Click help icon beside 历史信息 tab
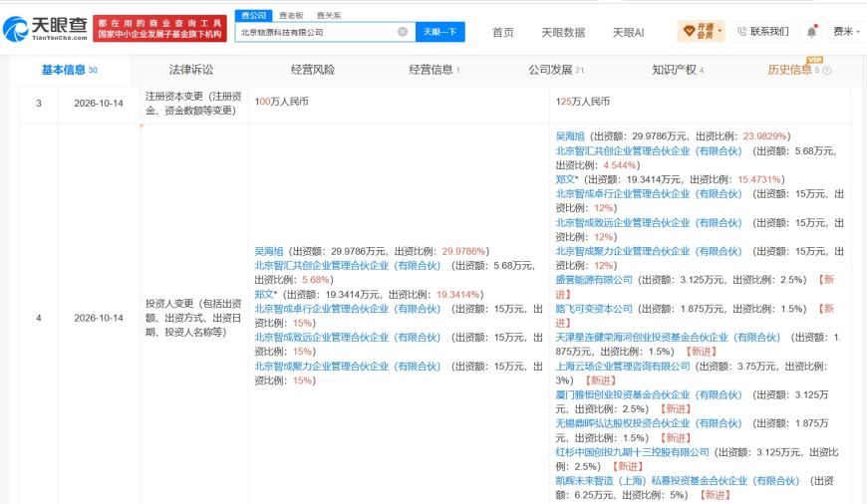The height and width of the screenshot is (504, 867). click(x=827, y=70)
